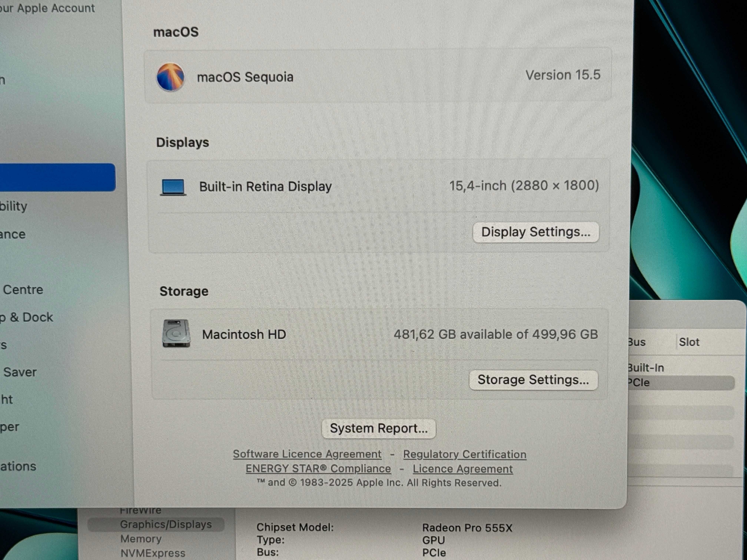Click the Version 15.5 text
This screenshot has width=747, height=560.
pyautogui.click(x=563, y=75)
